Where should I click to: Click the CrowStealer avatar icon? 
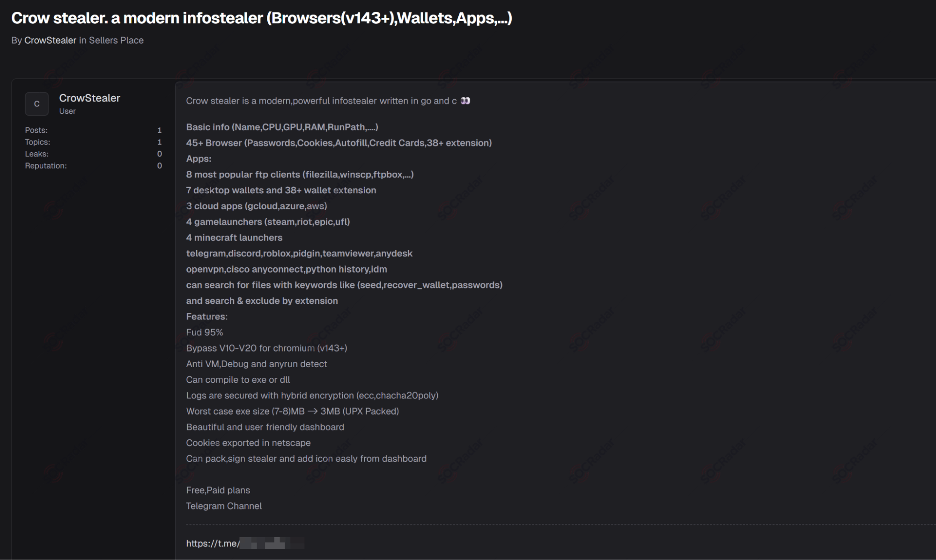[x=37, y=103]
